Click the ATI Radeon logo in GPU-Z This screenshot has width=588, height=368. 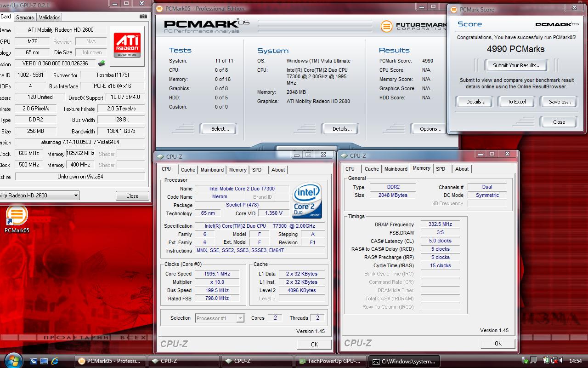coord(128,45)
